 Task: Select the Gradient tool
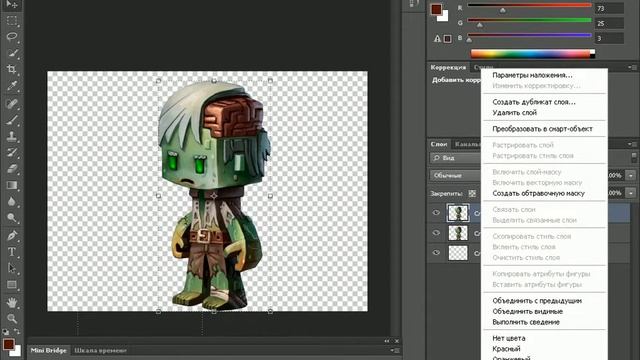(11, 185)
